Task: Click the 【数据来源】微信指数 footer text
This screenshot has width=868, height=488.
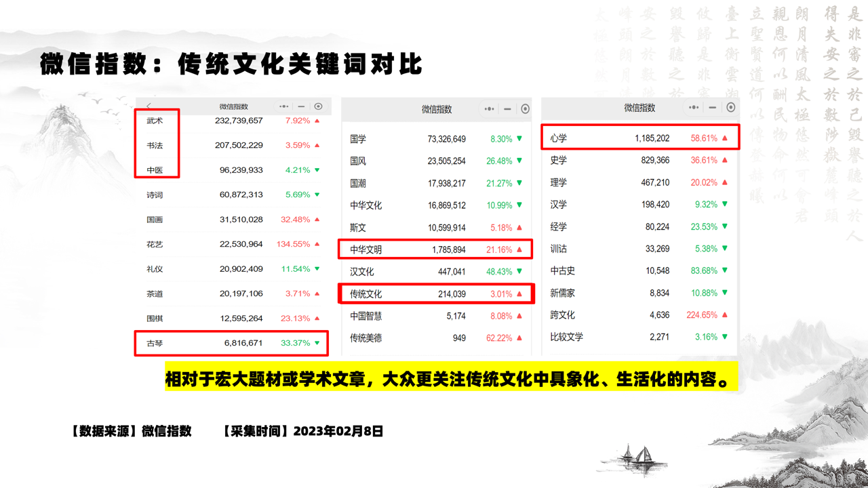Action: click(x=131, y=431)
